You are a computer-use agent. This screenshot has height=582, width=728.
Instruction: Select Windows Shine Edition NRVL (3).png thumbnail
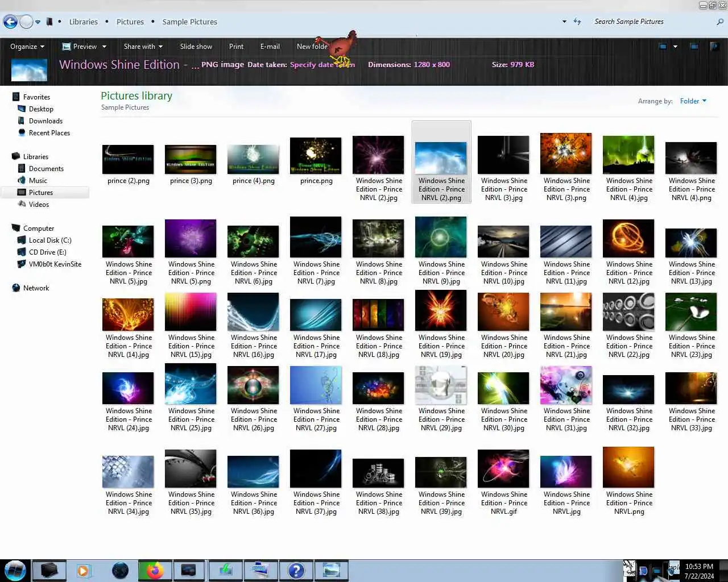tap(566, 153)
